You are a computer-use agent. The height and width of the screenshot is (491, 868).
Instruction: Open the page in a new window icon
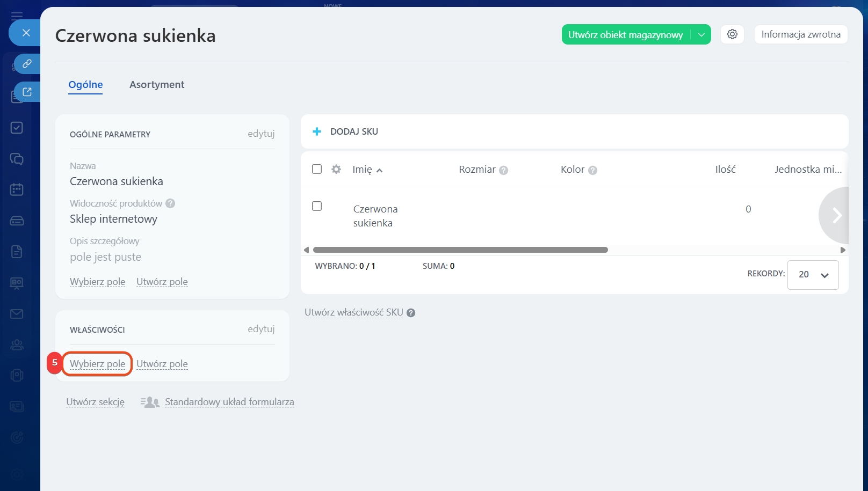click(x=26, y=92)
